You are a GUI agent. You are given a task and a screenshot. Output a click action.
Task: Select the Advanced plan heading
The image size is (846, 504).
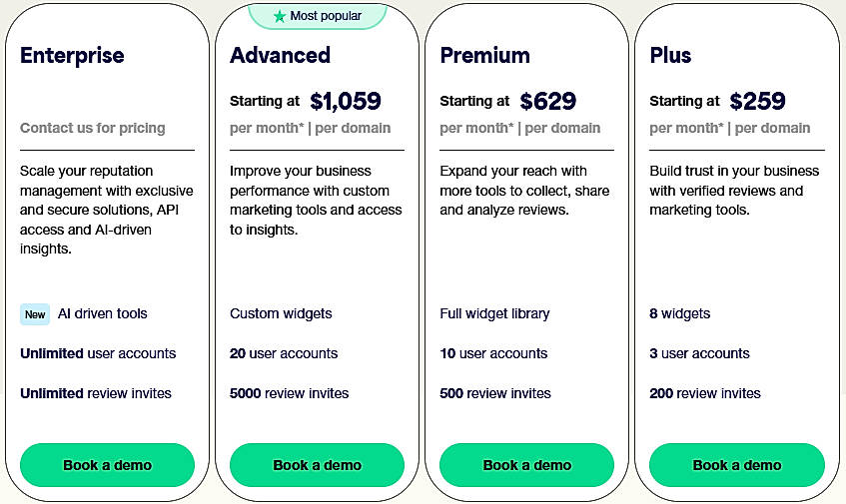[280, 55]
